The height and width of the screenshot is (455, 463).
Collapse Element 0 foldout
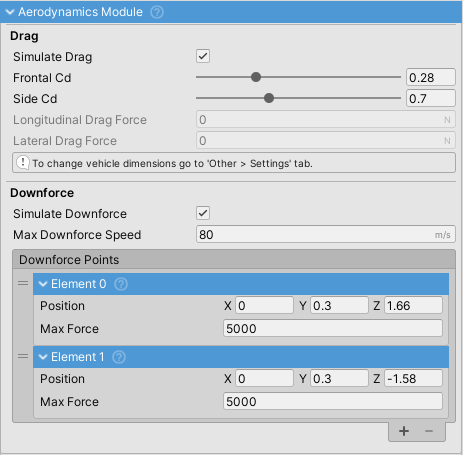(43, 284)
